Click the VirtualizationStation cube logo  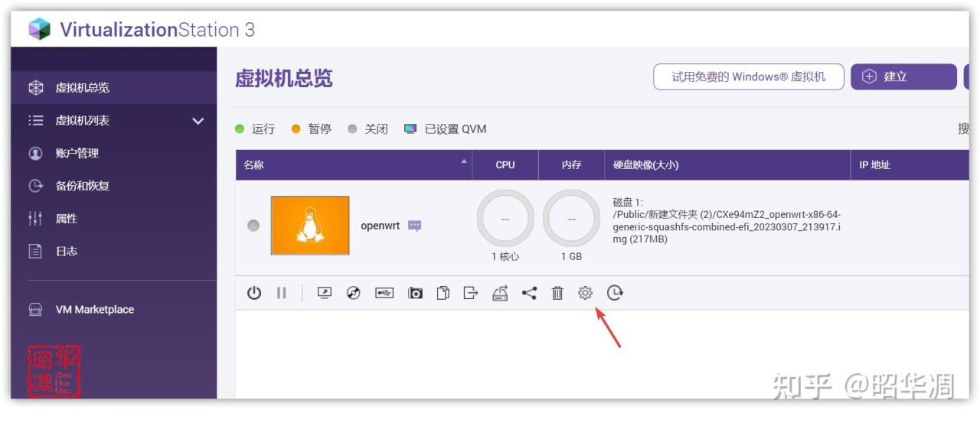click(x=39, y=29)
